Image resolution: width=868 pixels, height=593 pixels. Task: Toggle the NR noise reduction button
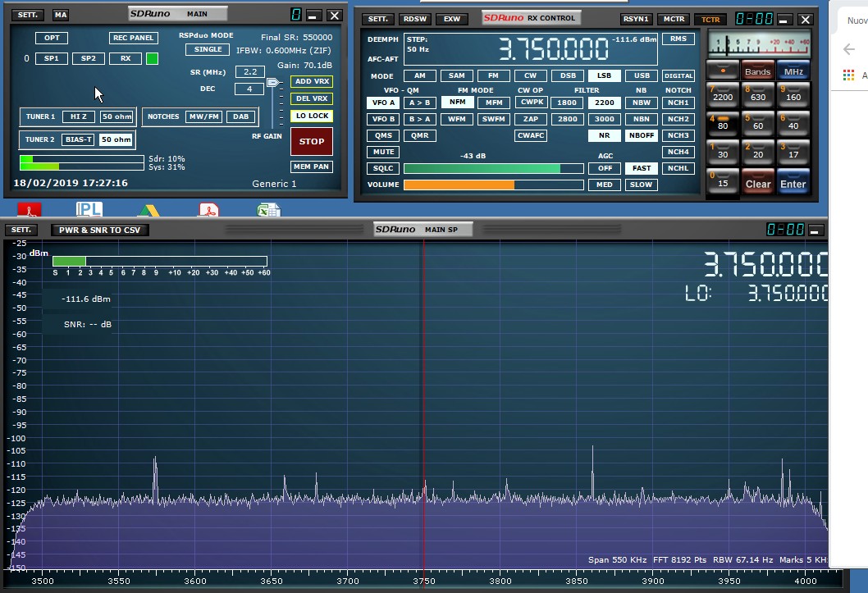[604, 135]
